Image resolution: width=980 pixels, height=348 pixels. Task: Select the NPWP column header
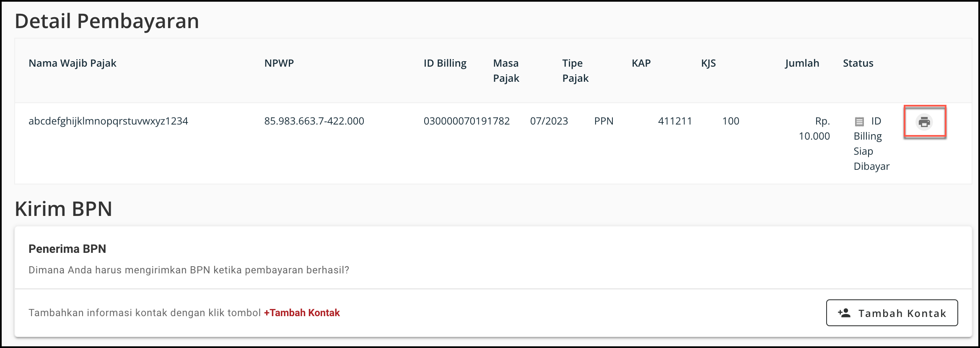(279, 63)
